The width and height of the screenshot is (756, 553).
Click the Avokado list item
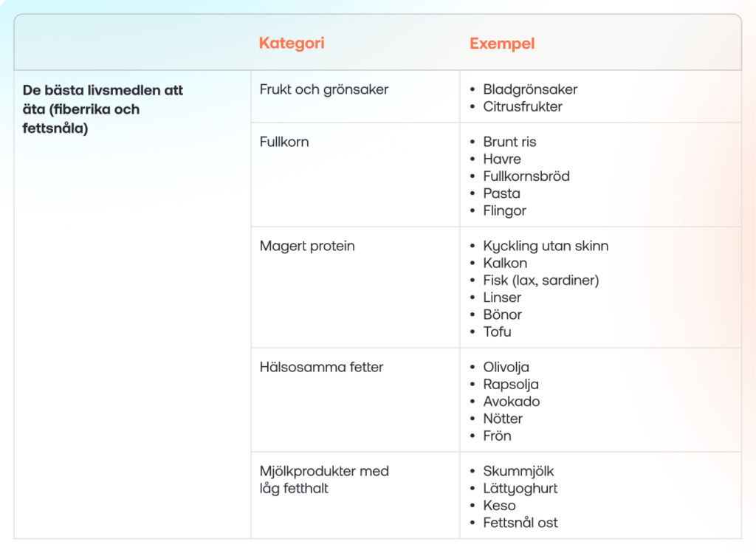coord(511,401)
